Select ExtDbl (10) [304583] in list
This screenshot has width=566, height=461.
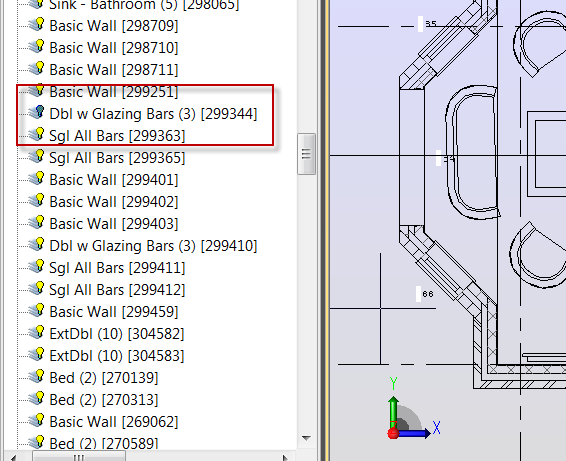[x=117, y=356]
